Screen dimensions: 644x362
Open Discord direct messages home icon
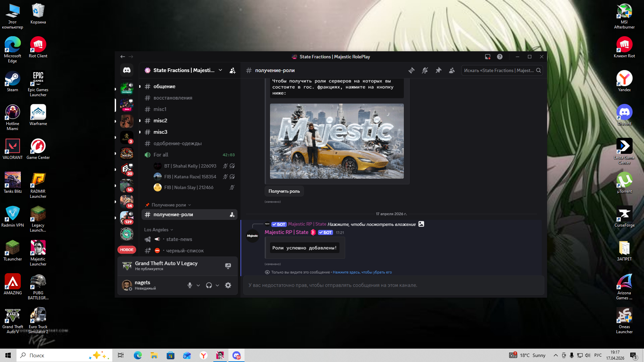127,70
